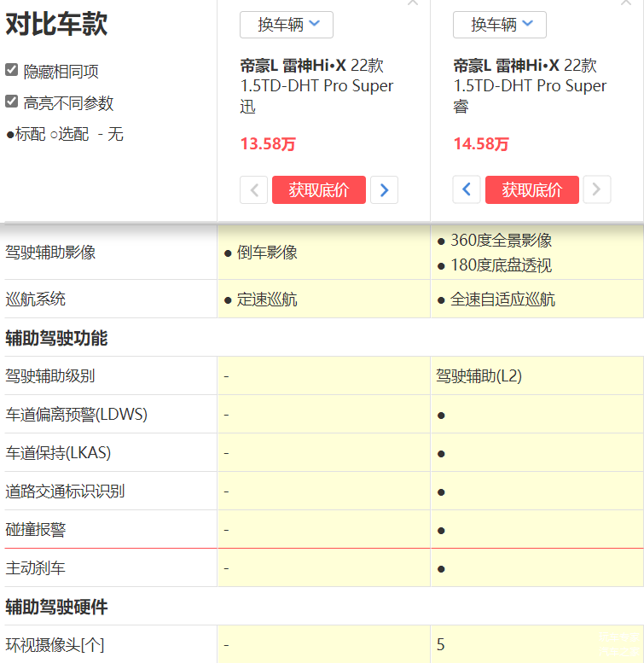This screenshot has height=663, width=644.
Task: Click the 全速自适应巡航 cell value
Action: [502, 300]
